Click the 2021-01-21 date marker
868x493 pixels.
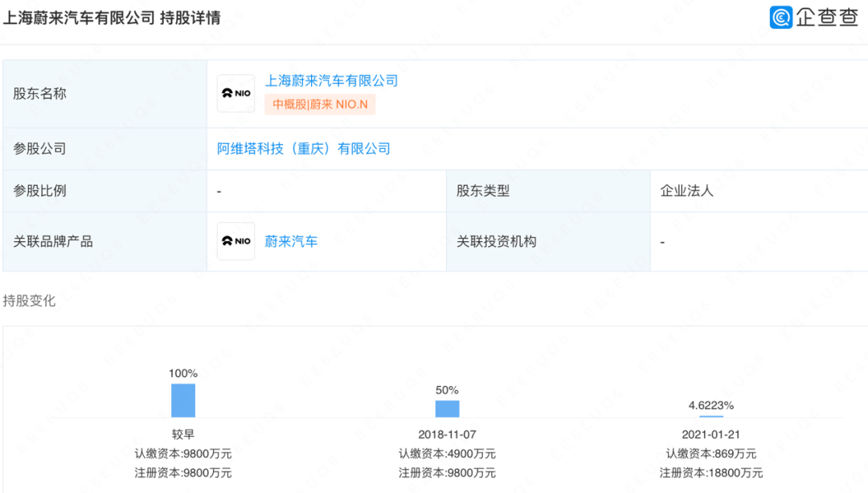pos(711,434)
